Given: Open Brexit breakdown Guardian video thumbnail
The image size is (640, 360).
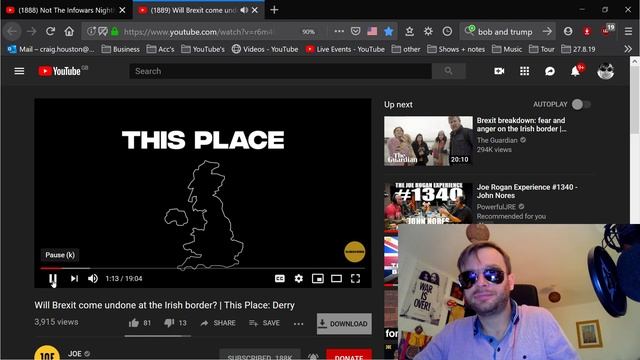Looking at the screenshot, I should (x=428, y=141).
